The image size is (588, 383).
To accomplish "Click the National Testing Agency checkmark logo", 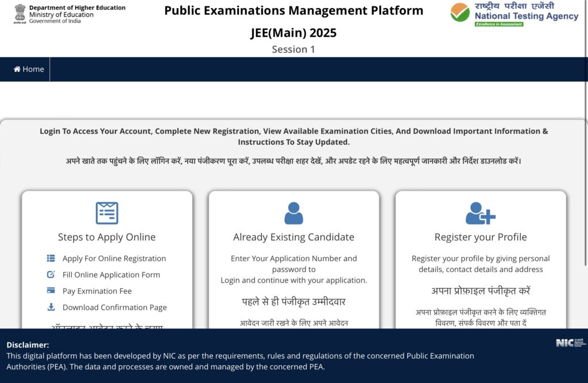I will 460,12.
